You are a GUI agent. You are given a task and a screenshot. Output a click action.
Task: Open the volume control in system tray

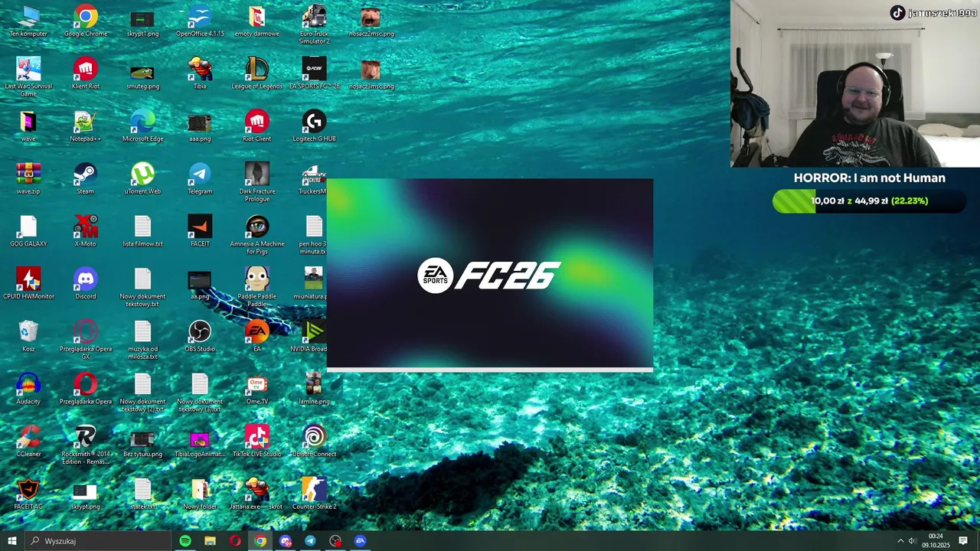(x=913, y=541)
